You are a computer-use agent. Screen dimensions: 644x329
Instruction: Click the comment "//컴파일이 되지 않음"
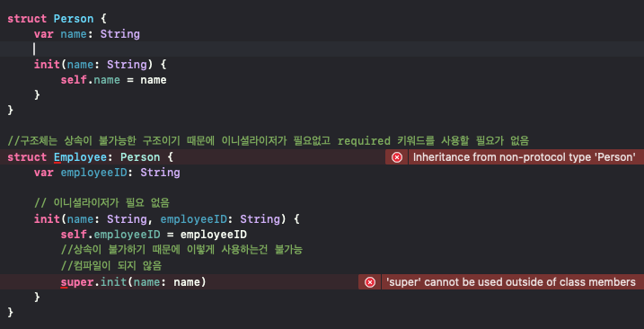[111, 265]
